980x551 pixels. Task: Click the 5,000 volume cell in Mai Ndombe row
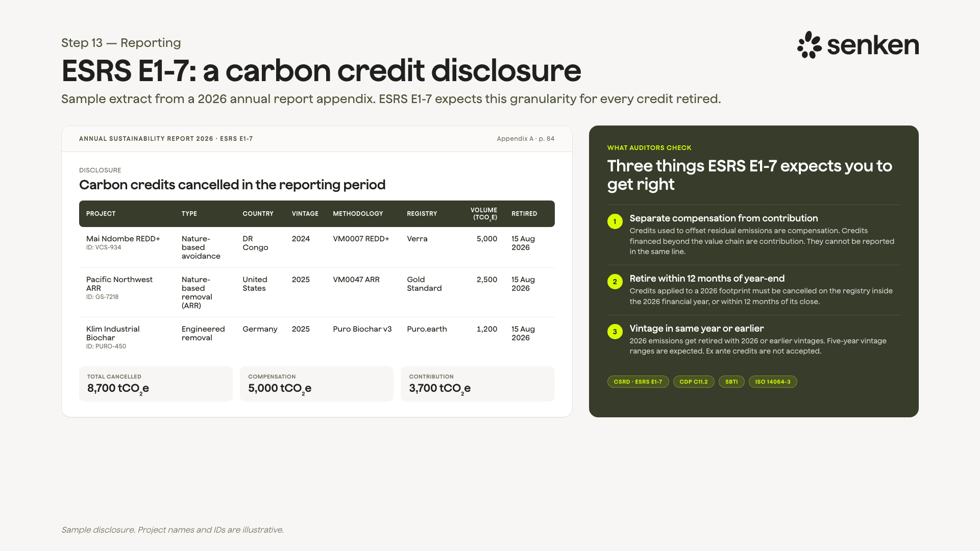(486, 239)
